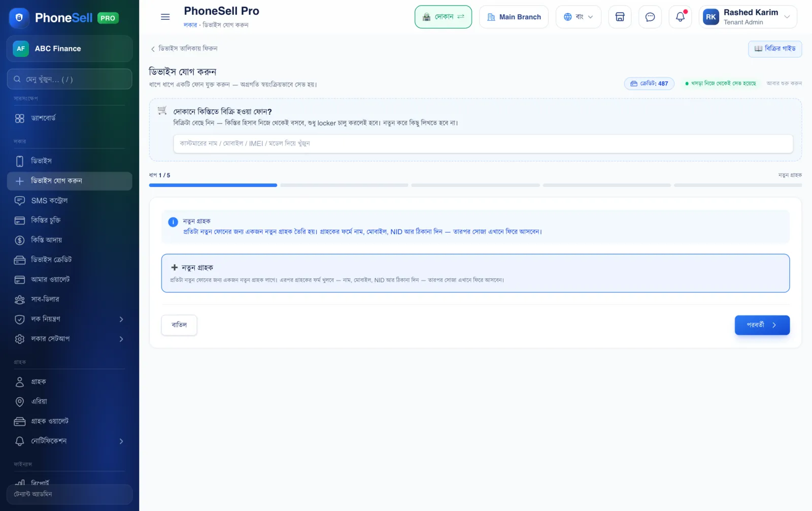This screenshot has width=812, height=511.
Task: Select the ABC Finance tenant card
Action: [70, 49]
